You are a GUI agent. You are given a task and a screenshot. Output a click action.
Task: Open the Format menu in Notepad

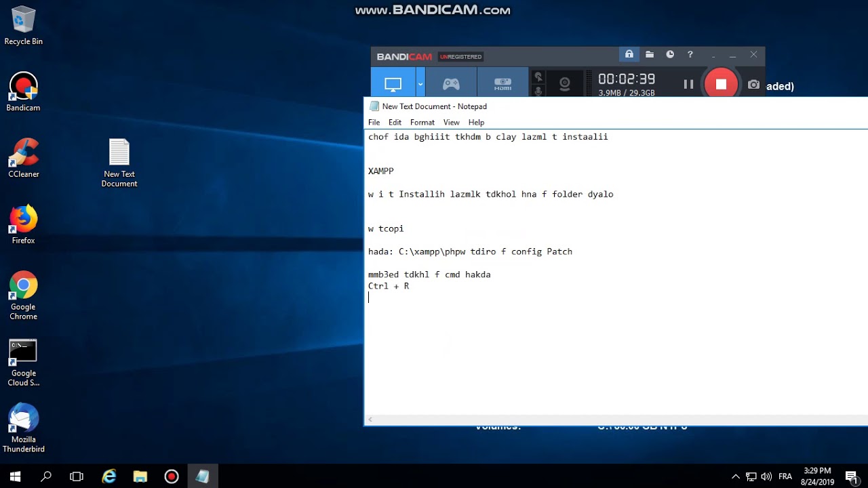(422, 123)
